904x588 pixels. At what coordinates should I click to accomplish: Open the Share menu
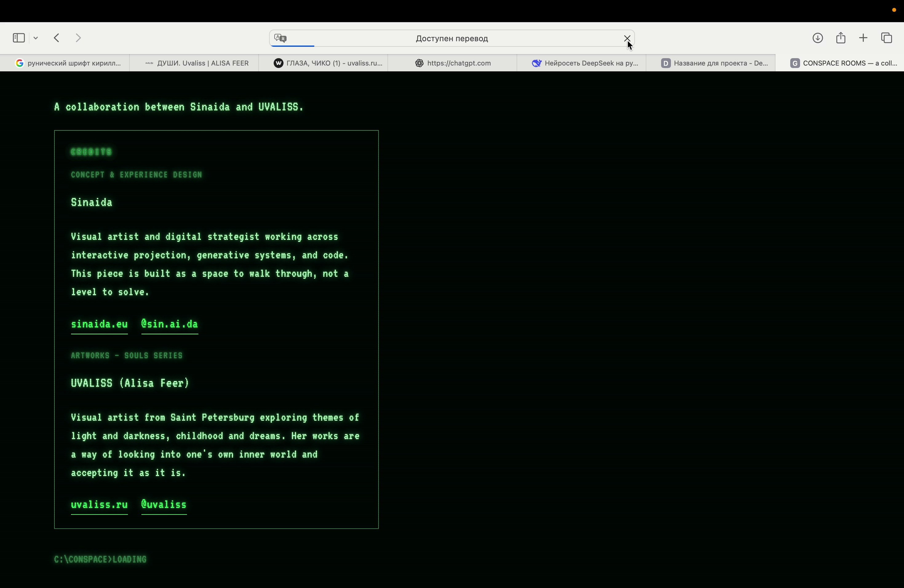(x=840, y=38)
